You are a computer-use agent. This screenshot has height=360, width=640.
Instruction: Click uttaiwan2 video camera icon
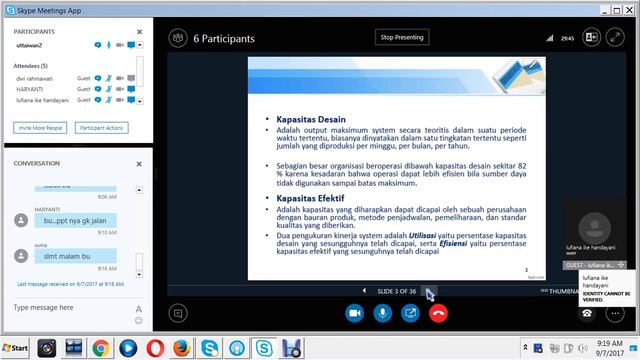tap(120, 45)
